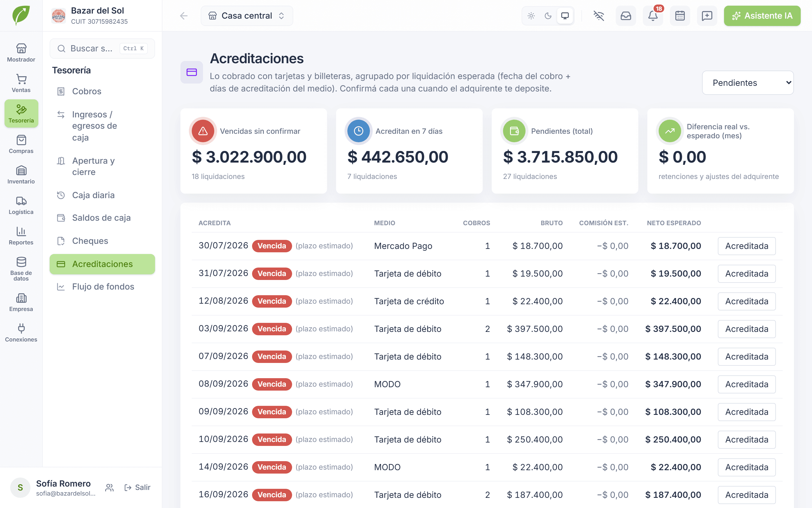Screen dimensions: 812x508
Task: Open notifications bell with 18 badge
Action: coord(653,16)
